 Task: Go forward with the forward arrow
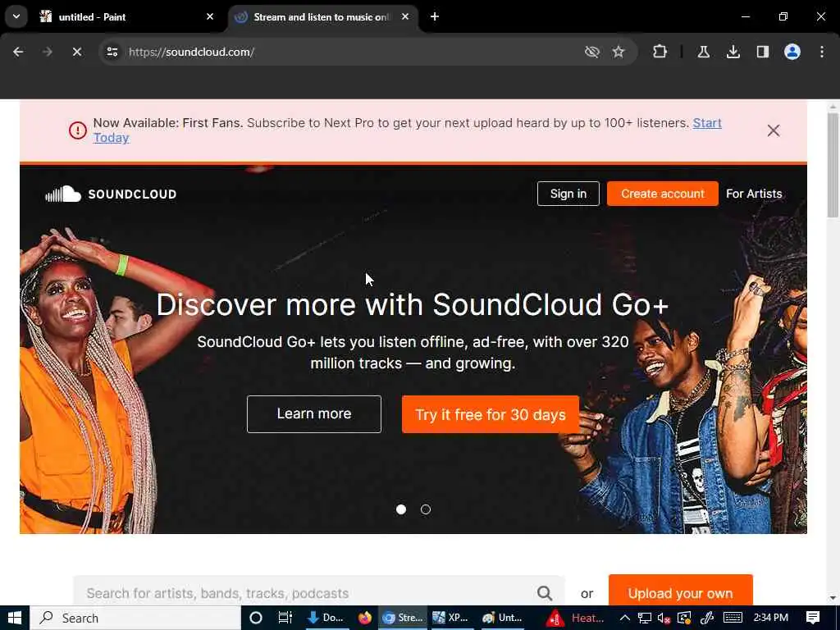tap(47, 52)
